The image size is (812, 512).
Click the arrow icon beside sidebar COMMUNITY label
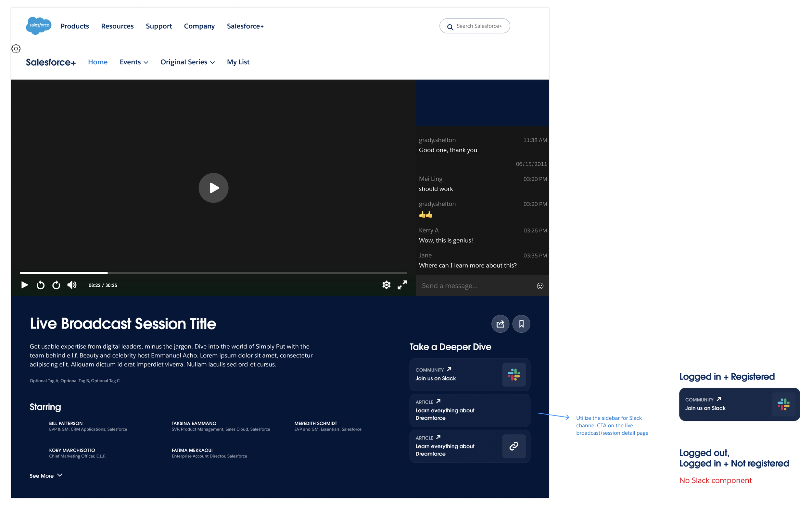[x=449, y=369]
